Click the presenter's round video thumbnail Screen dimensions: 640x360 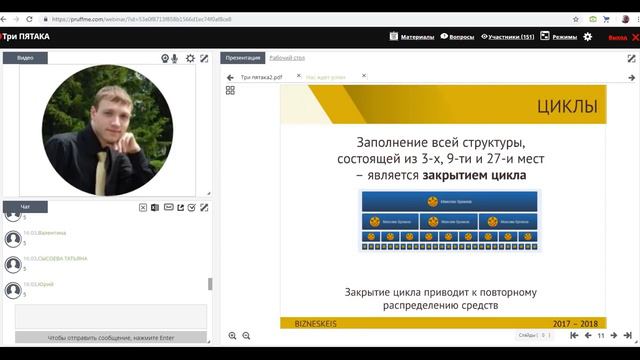[x=107, y=130]
